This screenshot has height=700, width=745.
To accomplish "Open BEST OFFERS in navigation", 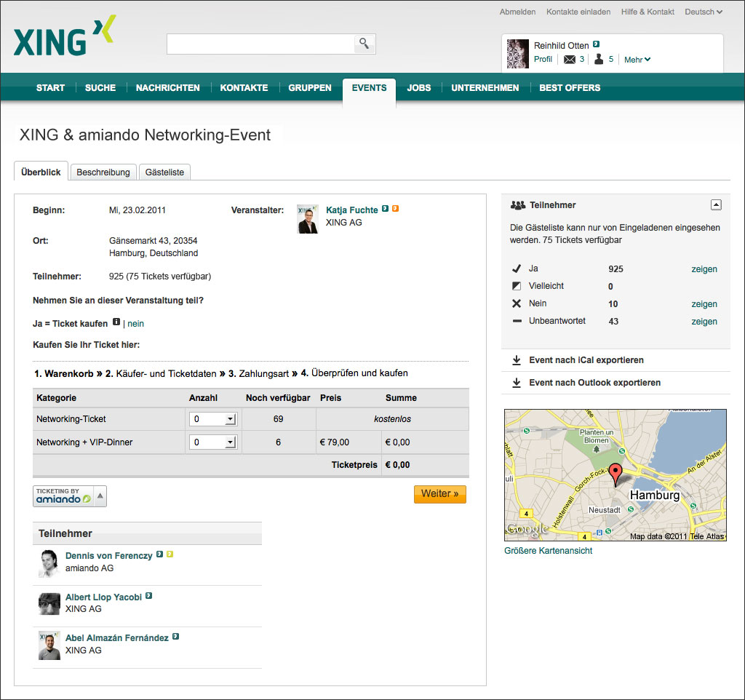I will point(570,88).
